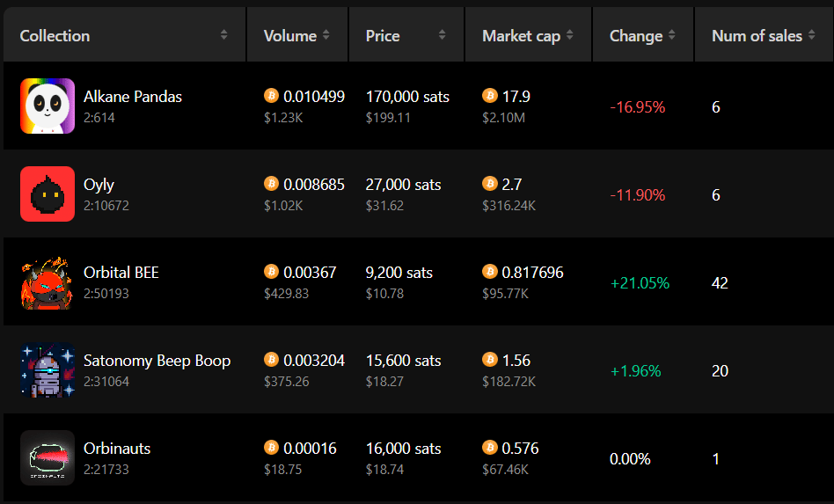Click the Bitcoin icon beside 0.010499 volume

[x=271, y=96]
